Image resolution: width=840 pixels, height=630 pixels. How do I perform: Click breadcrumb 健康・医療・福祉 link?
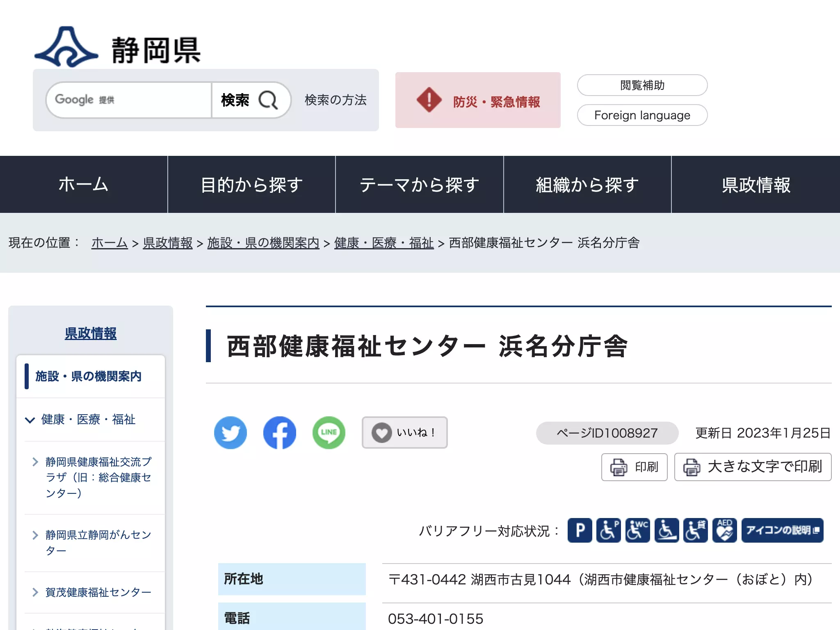[384, 243]
